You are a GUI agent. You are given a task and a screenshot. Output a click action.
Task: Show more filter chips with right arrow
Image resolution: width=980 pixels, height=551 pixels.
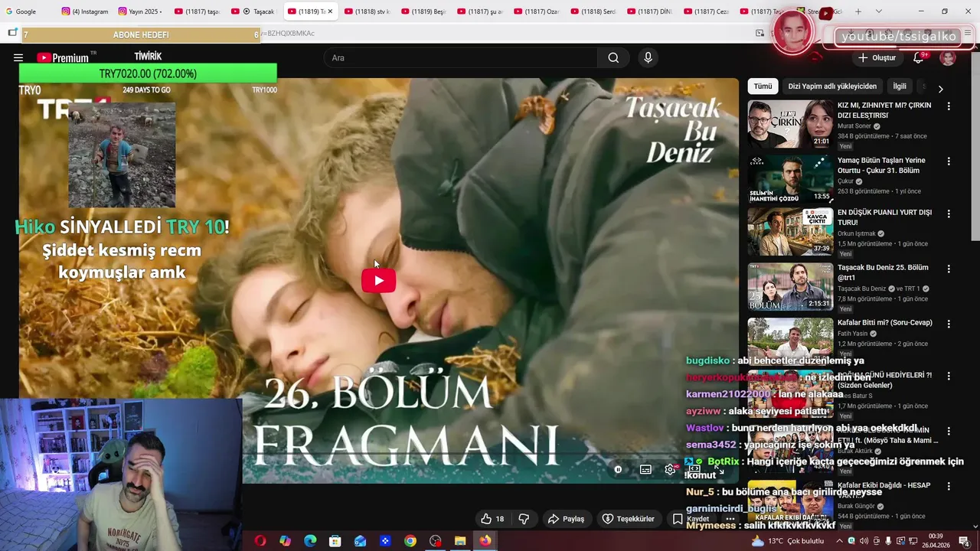click(x=940, y=89)
